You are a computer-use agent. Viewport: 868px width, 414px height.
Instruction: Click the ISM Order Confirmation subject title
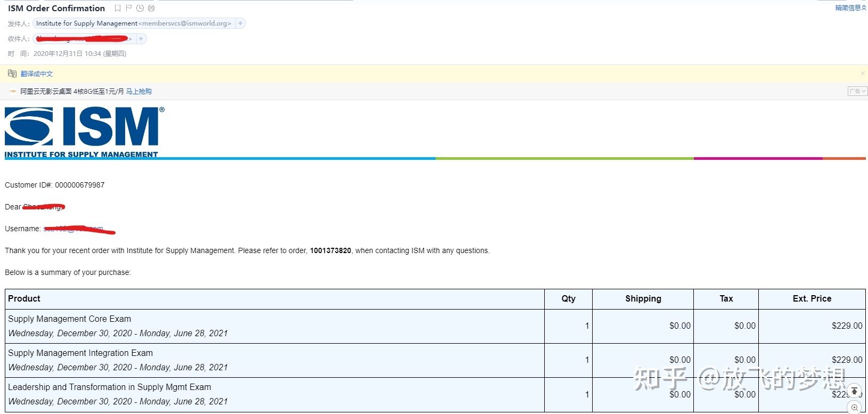coord(56,8)
